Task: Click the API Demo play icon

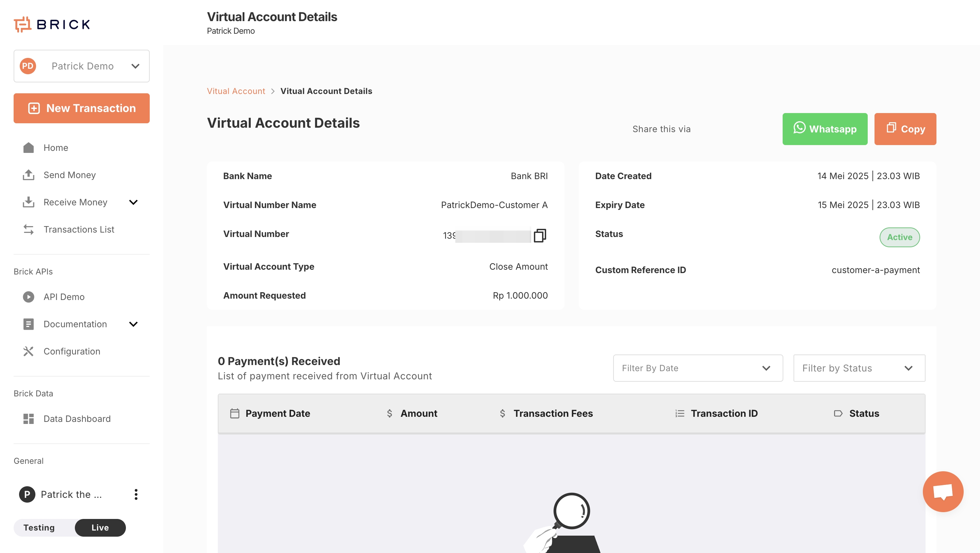Action: 29,297
